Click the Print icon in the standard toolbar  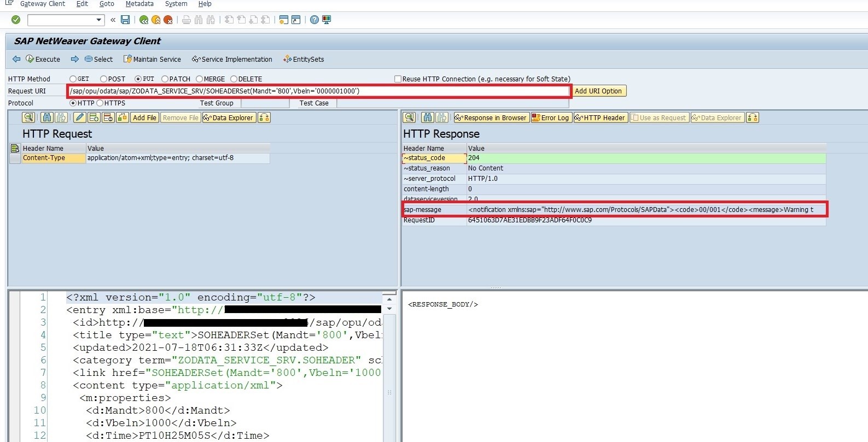click(187, 20)
